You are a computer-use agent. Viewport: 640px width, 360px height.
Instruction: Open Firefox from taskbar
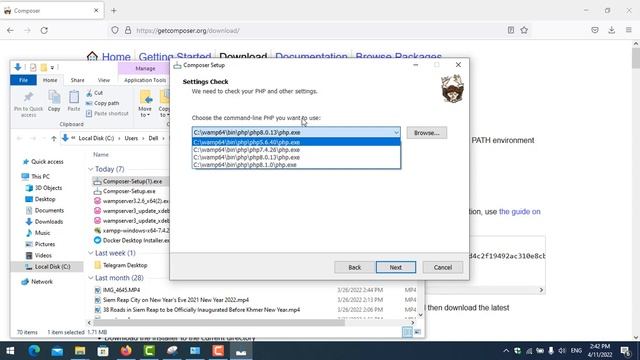126,351
